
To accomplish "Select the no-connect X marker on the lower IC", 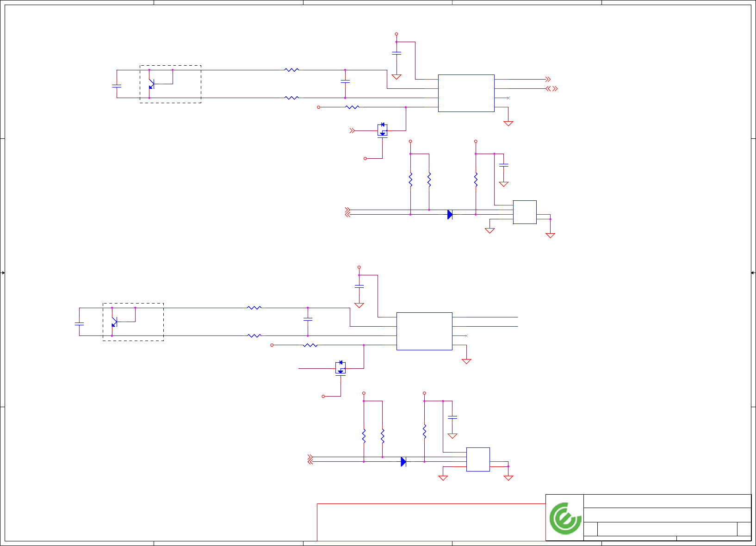I will (466, 336).
